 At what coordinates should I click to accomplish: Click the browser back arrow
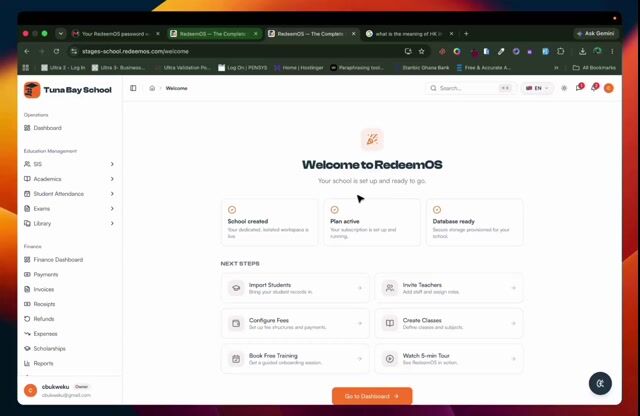(x=27, y=51)
